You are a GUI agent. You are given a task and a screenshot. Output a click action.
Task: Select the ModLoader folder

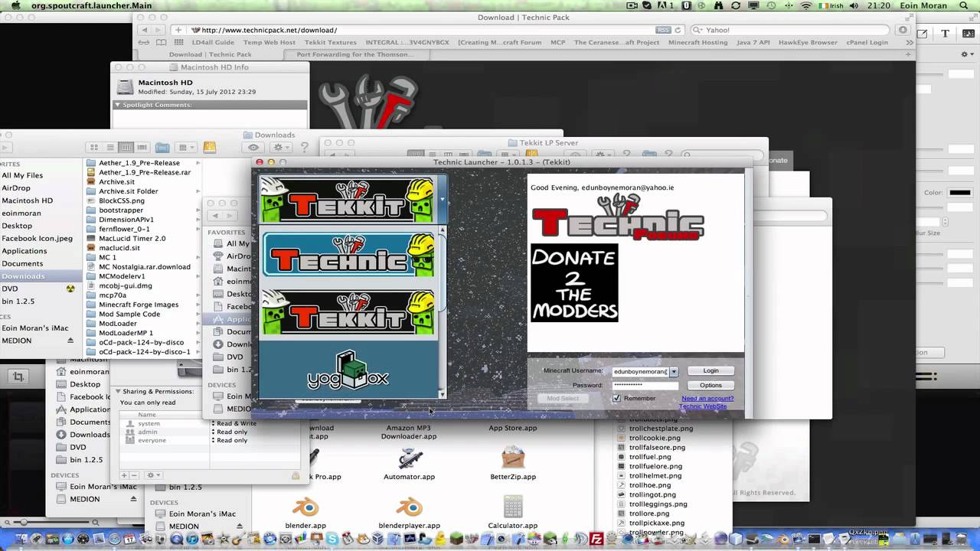(x=117, y=323)
